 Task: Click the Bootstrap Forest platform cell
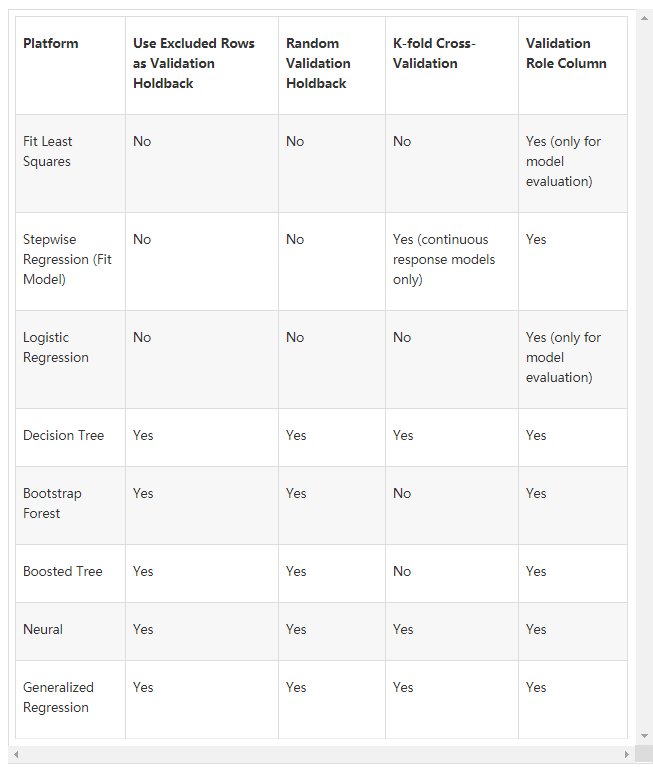52,504
